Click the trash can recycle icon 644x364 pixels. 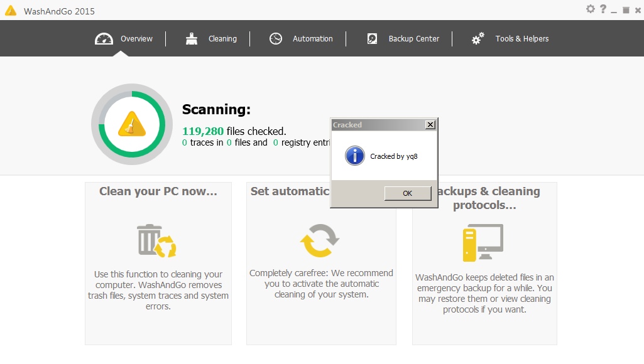pyautogui.click(x=157, y=241)
